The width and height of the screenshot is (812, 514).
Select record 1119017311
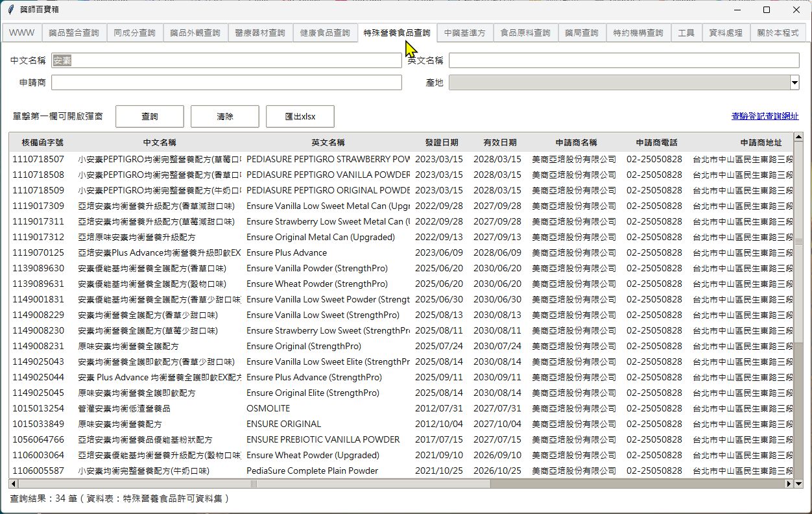click(38, 221)
